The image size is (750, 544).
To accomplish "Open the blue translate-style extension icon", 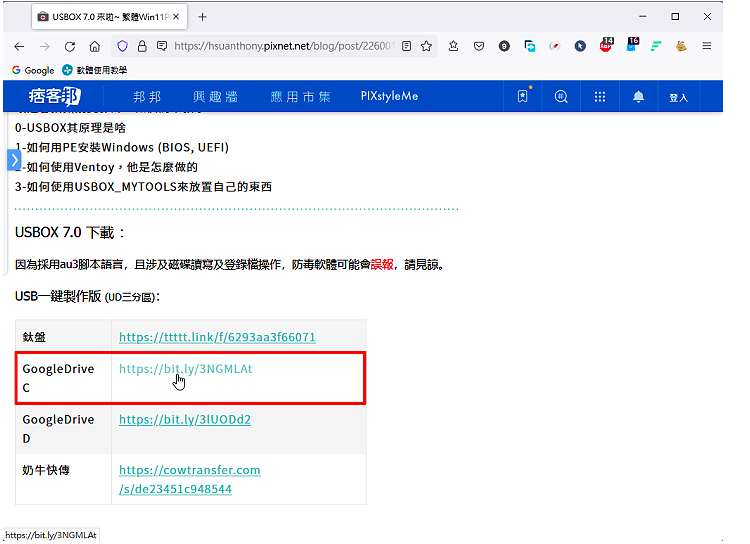I will pos(529,46).
